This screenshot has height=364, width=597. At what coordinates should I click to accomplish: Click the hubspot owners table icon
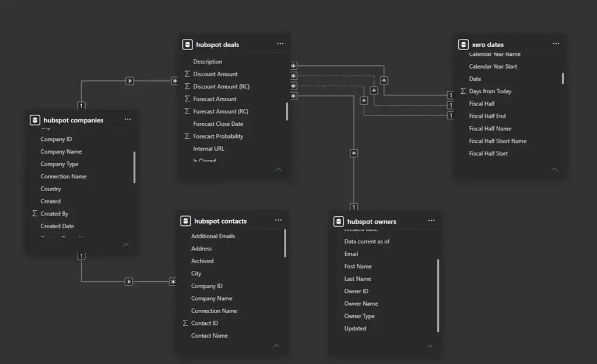point(339,221)
